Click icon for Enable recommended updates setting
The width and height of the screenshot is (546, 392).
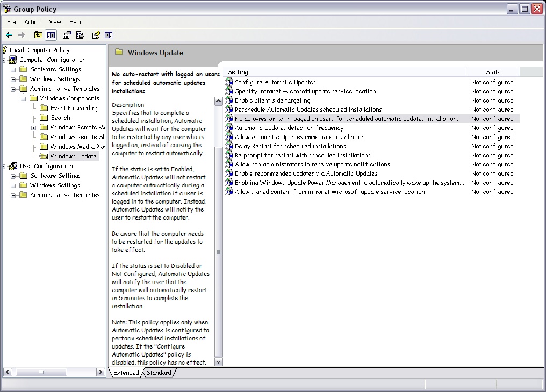tap(229, 173)
